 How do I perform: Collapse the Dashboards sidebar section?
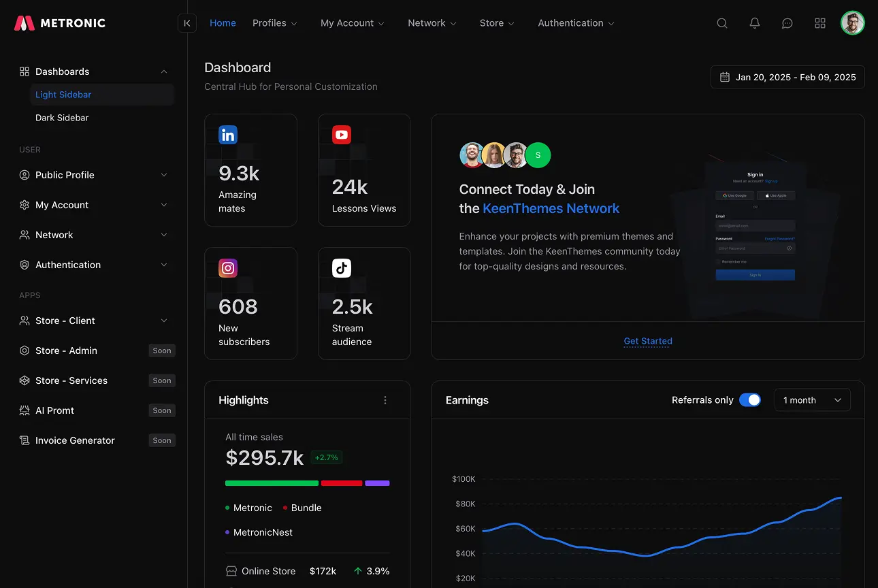click(164, 71)
